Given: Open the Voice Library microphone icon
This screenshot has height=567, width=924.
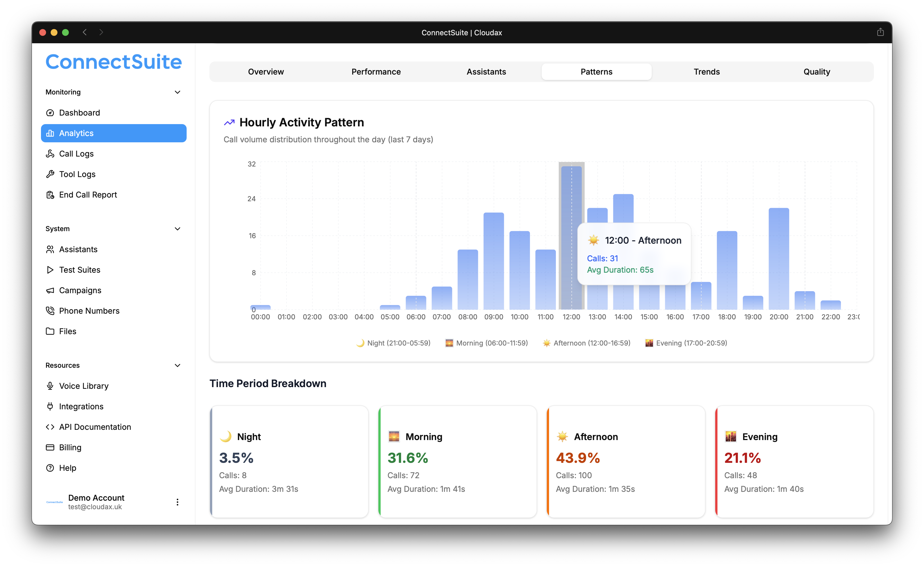Looking at the screenshot, I should click(x=50, y=386).
